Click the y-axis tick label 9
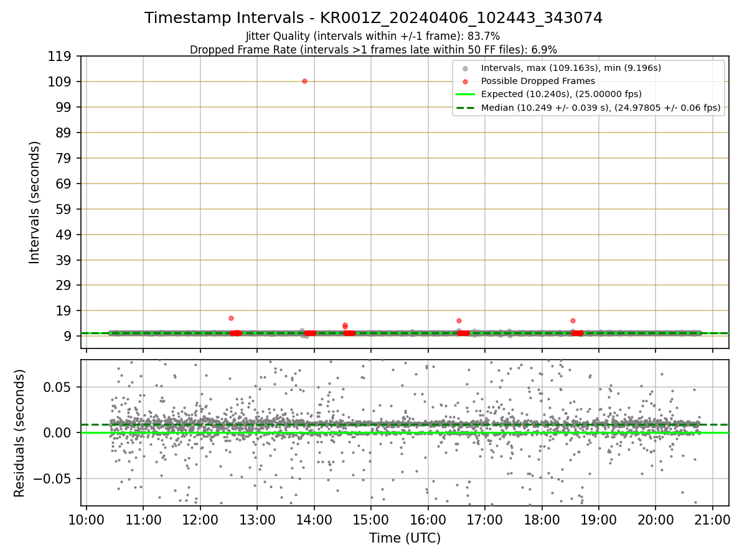 coord(68,336)
